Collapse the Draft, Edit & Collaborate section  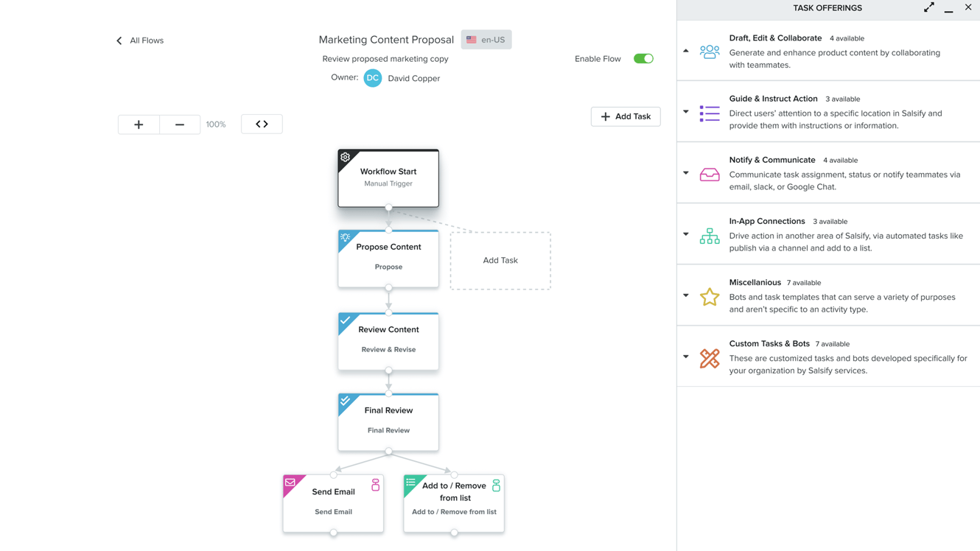685,51
